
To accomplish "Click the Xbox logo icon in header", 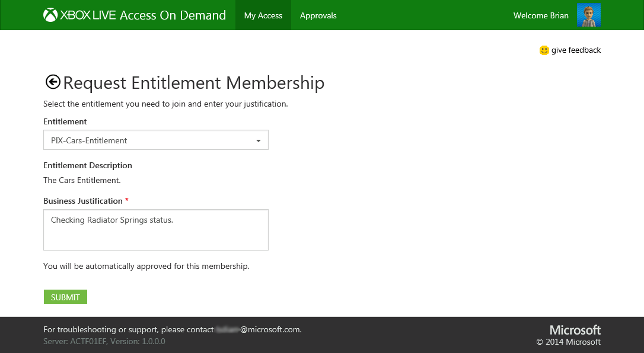I will (x=50, y=15).
